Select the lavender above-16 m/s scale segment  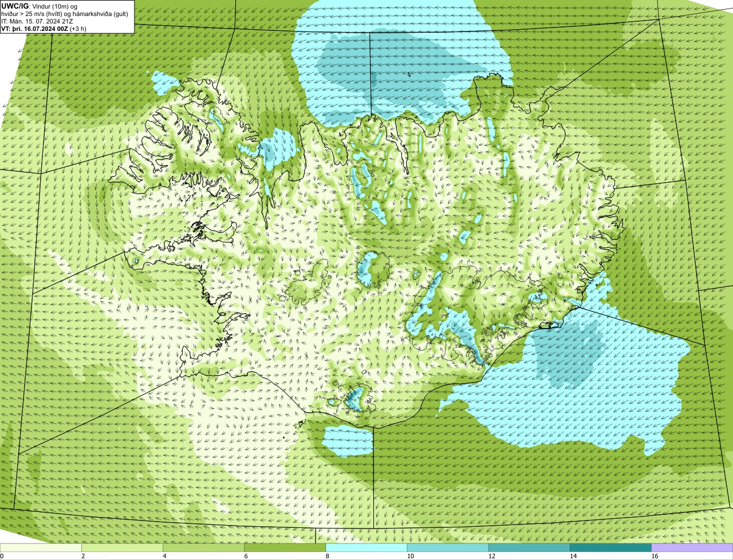692,548
